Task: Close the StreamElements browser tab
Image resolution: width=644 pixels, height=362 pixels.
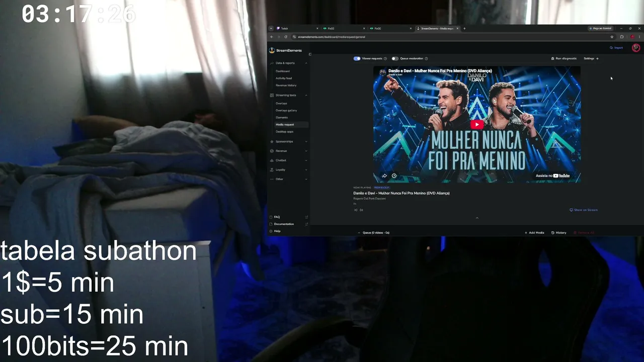Action: pos(457,29)
